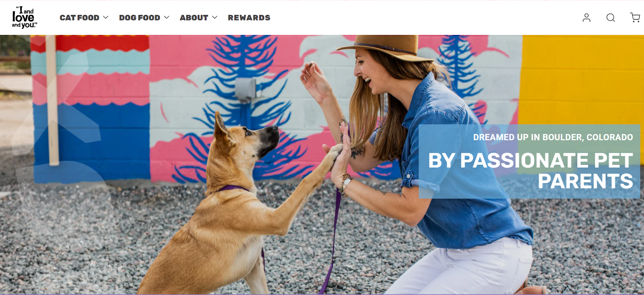The image size is (644, 295).
Task: Click the search magnifier icon
Action: [611, 18]
